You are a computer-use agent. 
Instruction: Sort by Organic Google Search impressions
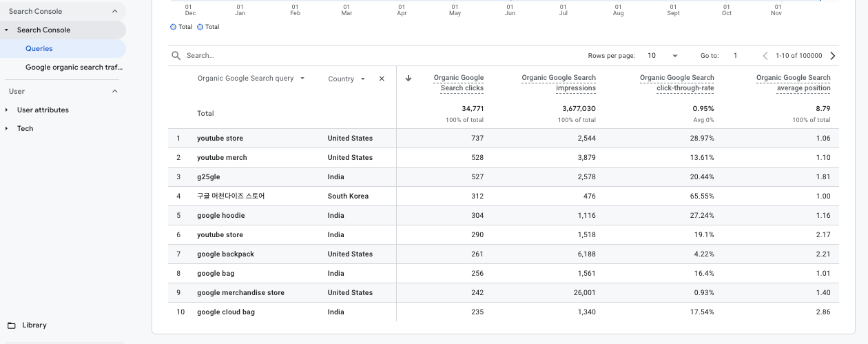pyautogui.click(x=559, y=83)
